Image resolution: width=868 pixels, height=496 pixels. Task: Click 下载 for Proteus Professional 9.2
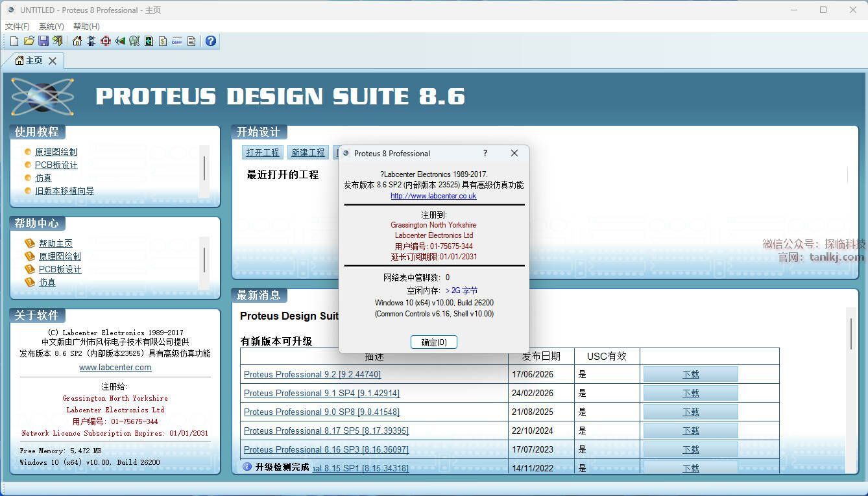[x=690, y=374]
